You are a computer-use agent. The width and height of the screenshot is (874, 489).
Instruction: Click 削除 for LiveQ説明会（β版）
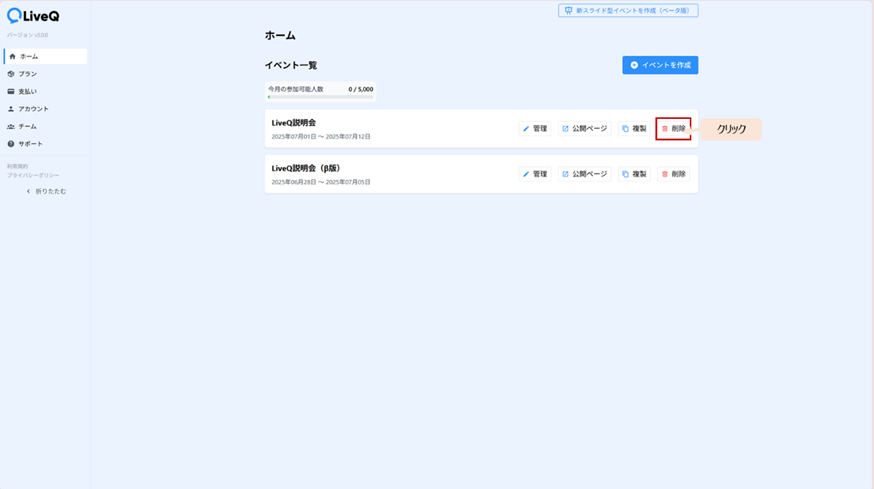pos(673,174)
